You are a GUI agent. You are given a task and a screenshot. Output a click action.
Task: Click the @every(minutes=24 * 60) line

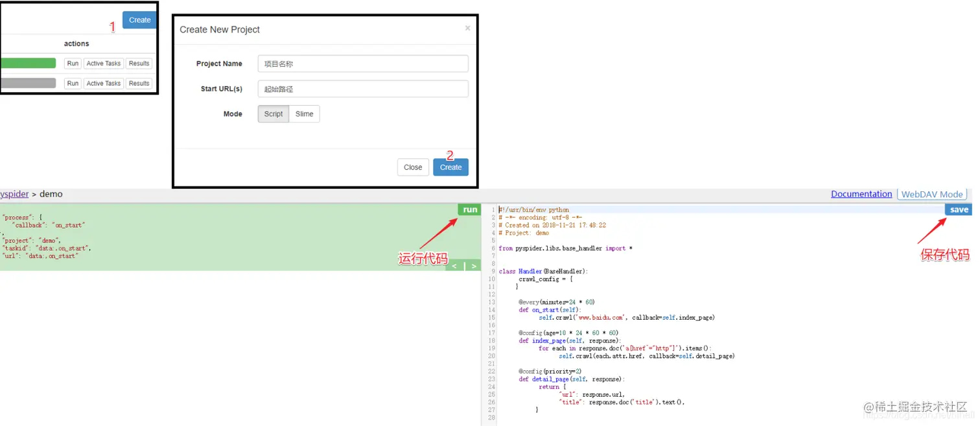[x=557, y=302]
